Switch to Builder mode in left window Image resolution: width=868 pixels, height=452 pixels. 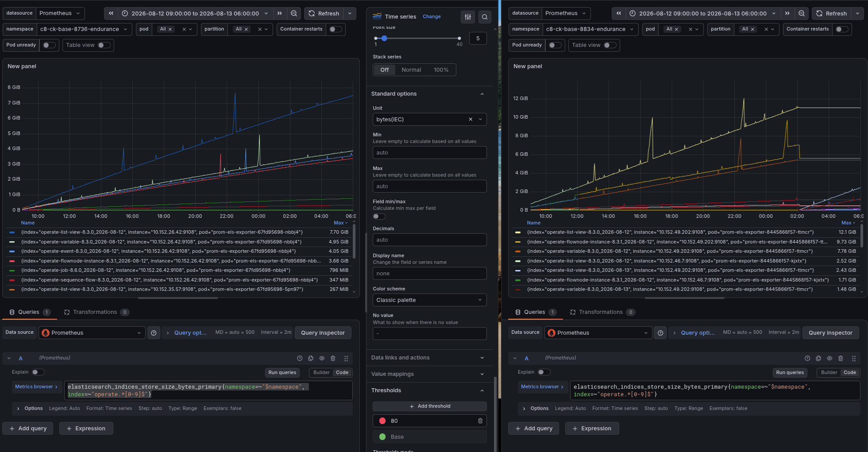click(321, 373)
